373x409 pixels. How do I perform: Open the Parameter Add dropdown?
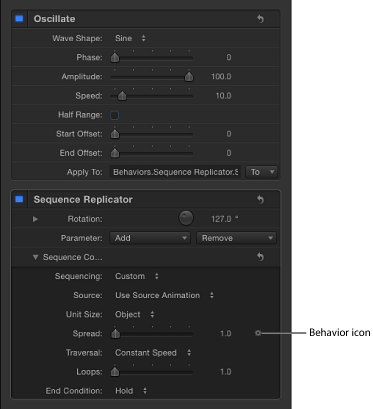point(150,238)
